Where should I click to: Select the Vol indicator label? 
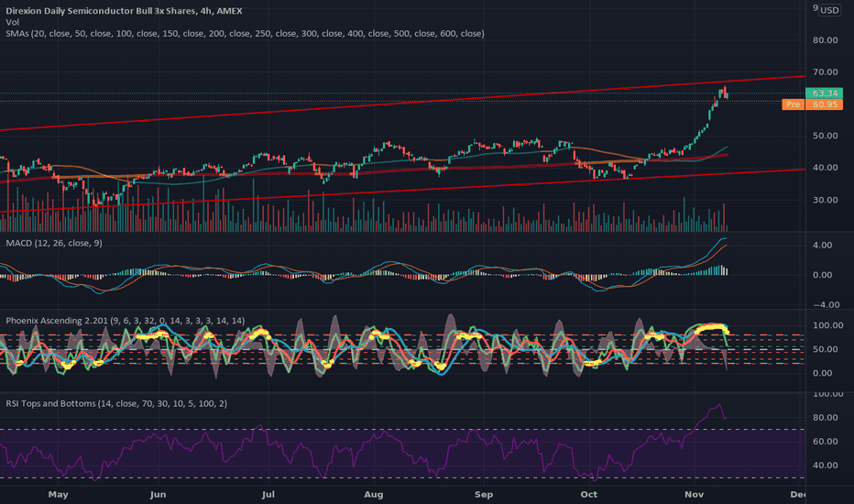click(x=12, y=22)
